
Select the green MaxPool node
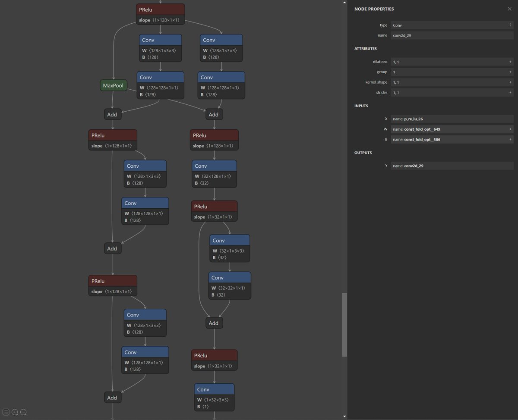pyautogui.click(x=113, y=85)
